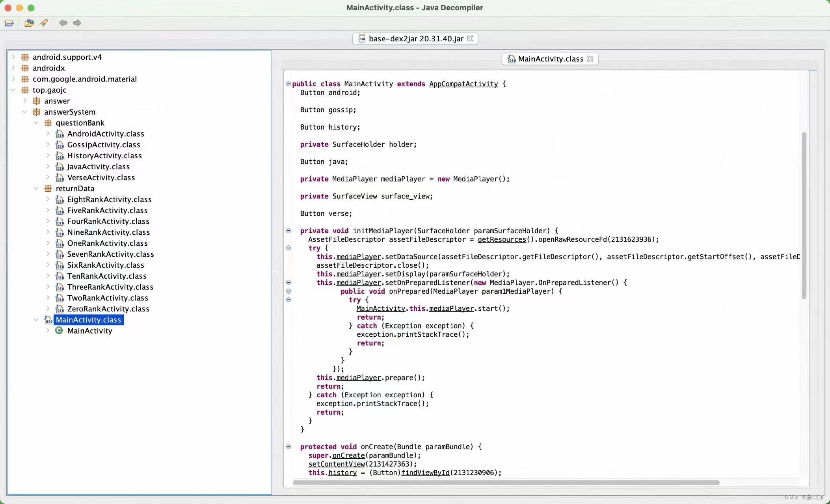Click the Open File folder toolbar icon
Viewport: 830px width, 504px height.
pos(9,23)
